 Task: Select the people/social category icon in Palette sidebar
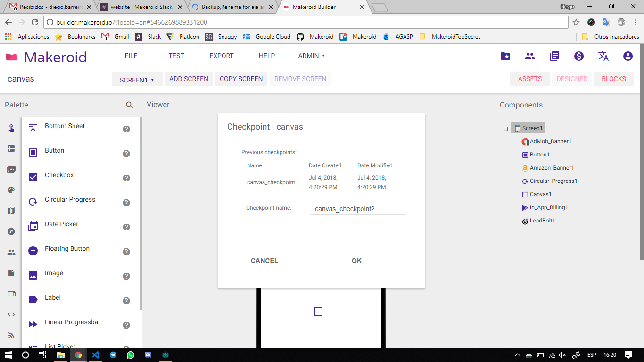click(x=11, y=252)
